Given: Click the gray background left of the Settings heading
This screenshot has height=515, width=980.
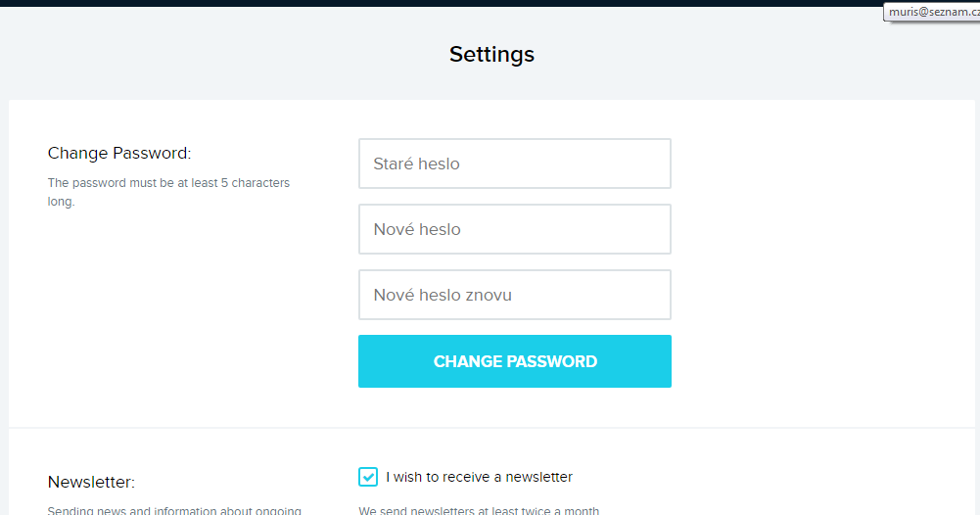Looking at the screenshot, I should [x=196, y=54].
